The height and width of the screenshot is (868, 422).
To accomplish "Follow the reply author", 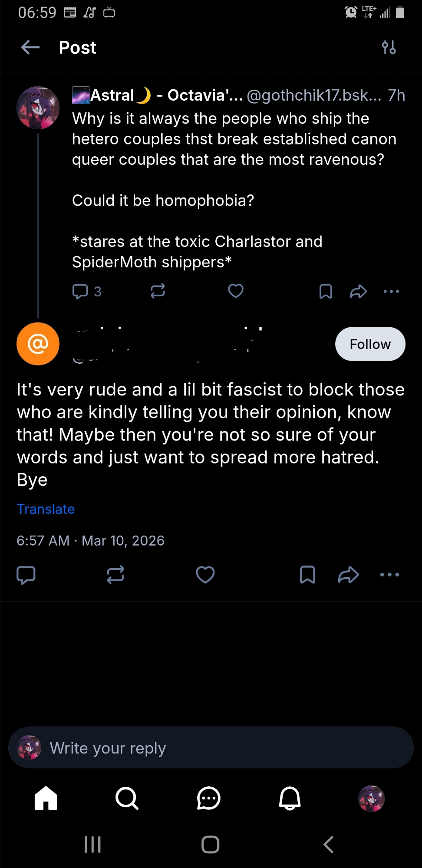I will 370,344.
